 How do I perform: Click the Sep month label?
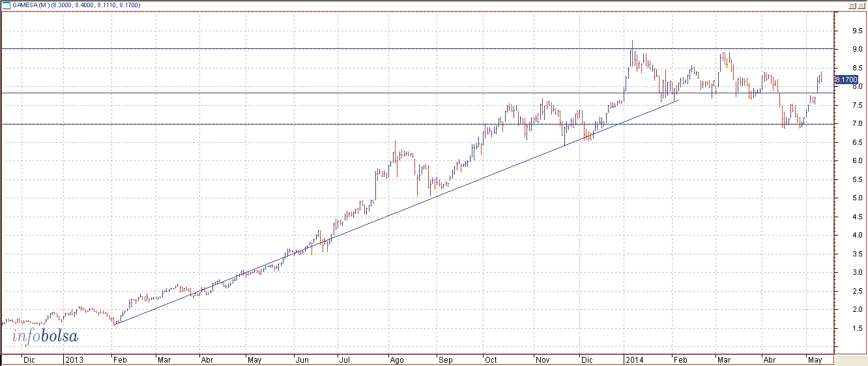pos(444,359)
